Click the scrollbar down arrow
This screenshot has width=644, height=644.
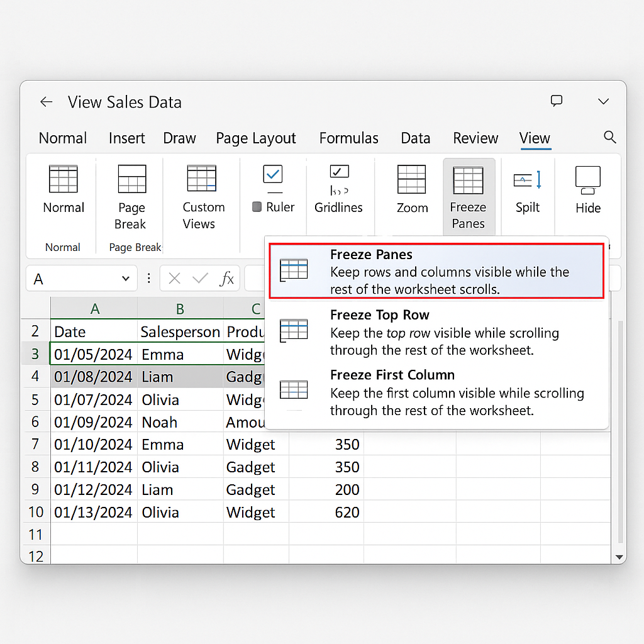(619, 557)
